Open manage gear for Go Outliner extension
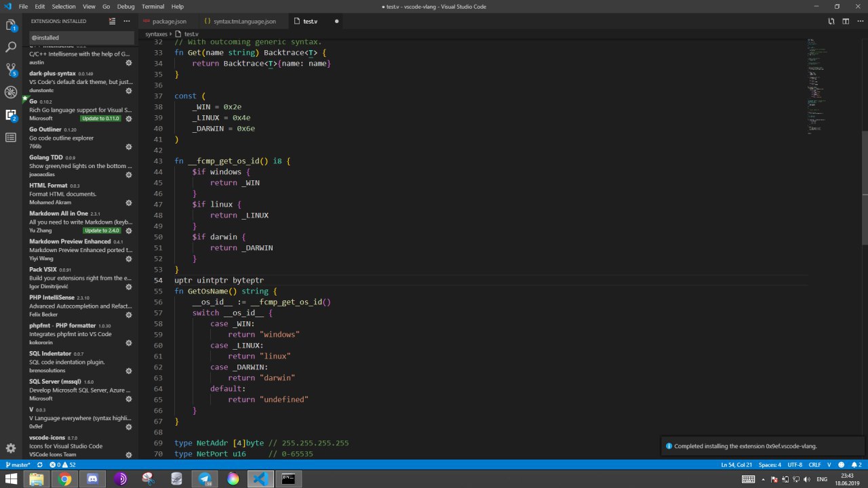This screenshot has height=488, width=868. pyautogui.click(x=129, y=146)
